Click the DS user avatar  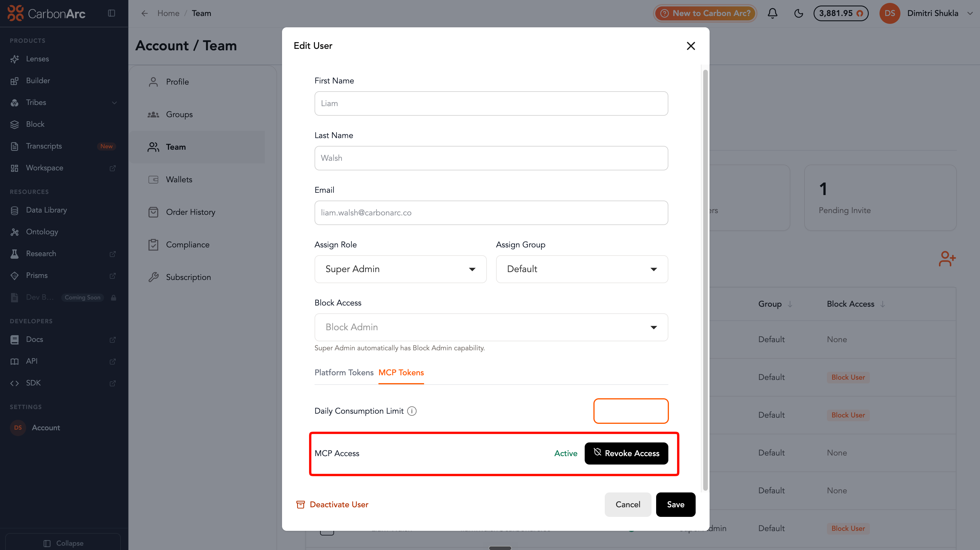tap(889, 13)
